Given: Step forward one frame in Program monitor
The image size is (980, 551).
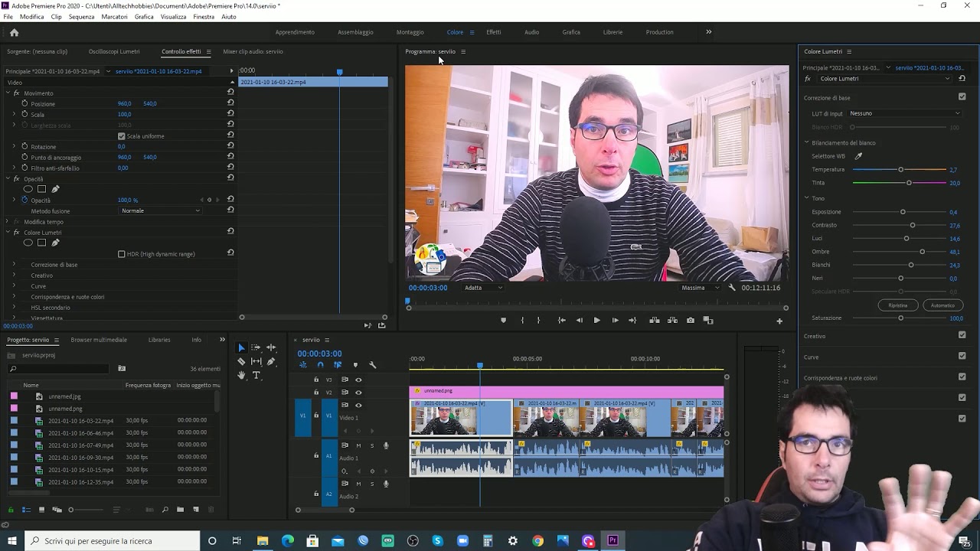Looking at the screenshot, I should point(615,321).
